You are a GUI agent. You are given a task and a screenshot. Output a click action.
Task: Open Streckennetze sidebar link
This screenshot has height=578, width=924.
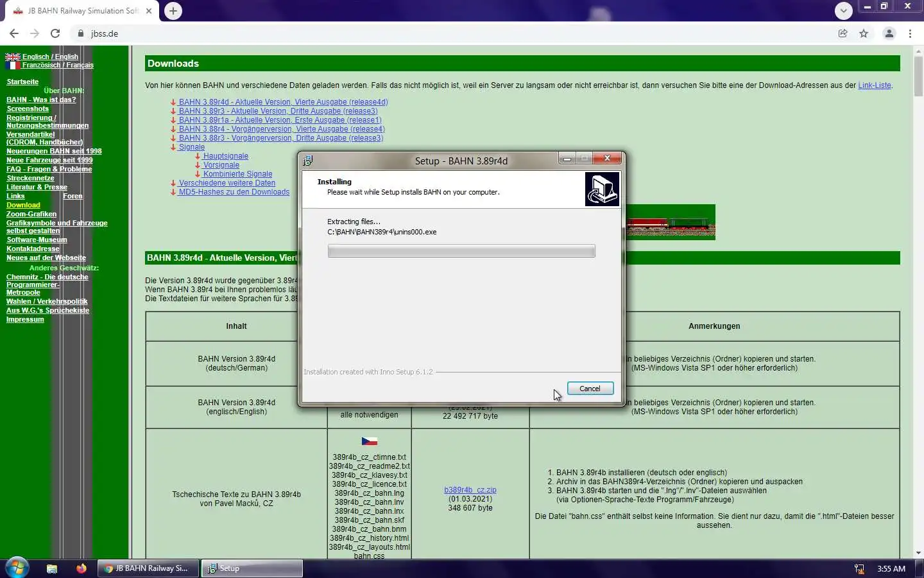coord(30,178)
